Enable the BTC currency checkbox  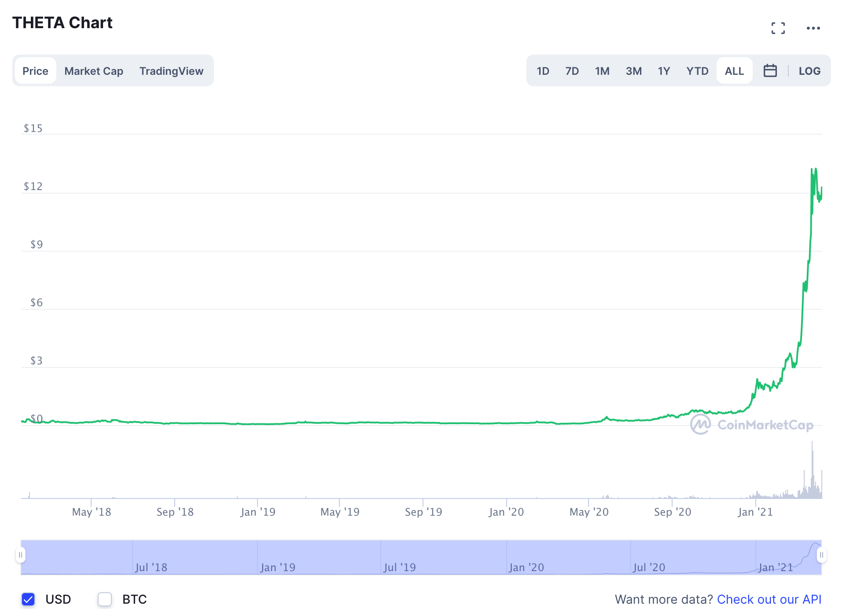[x=105, y=599]
